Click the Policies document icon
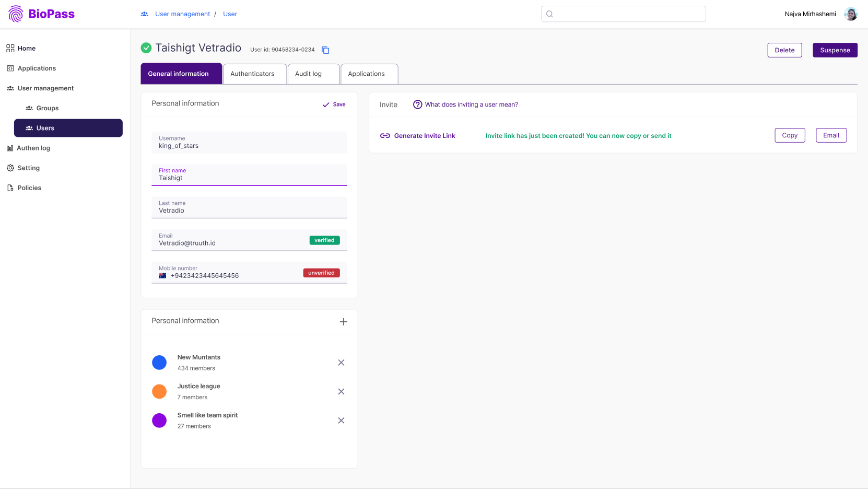The width and height of the screenshot is (868, 489). coord(10,188)
